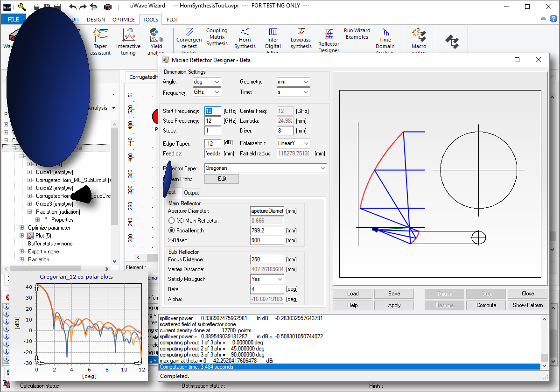Click the Start Frequency input field
The image size is (560, 392).
(213, 111)
